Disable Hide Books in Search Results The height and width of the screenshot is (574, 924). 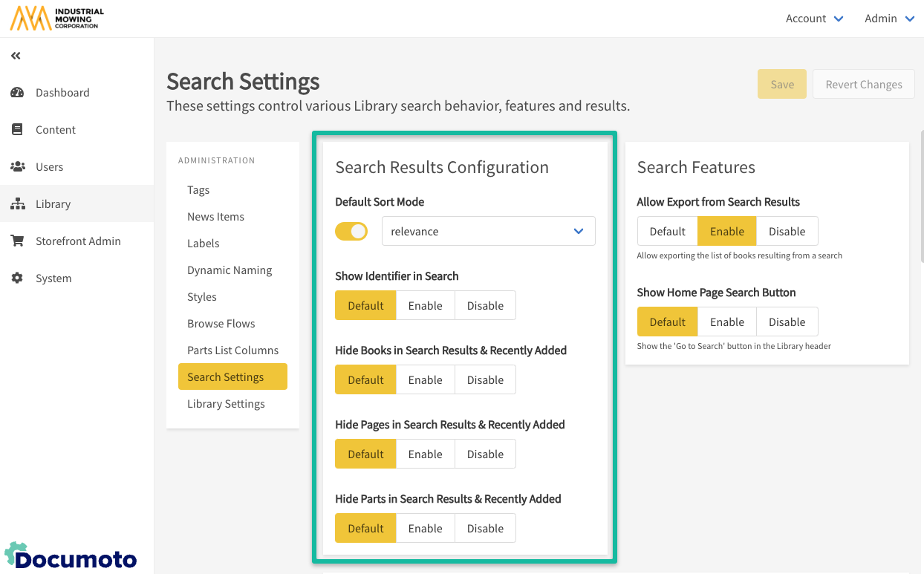point(485,380)
